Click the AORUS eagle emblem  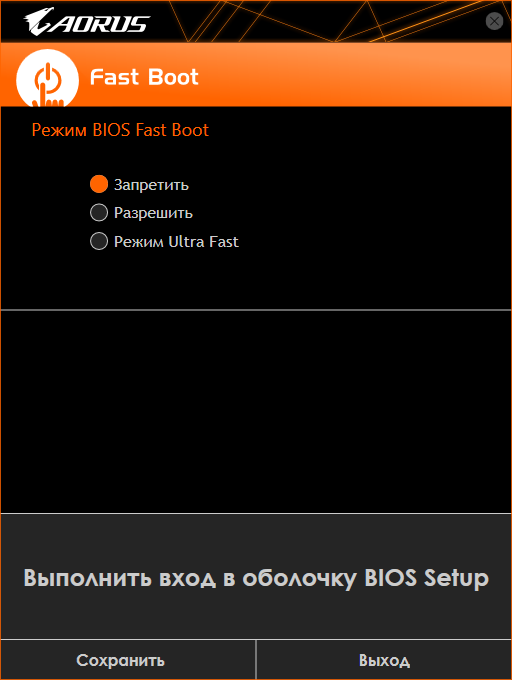pyautogui.click(x=39, y=21)
